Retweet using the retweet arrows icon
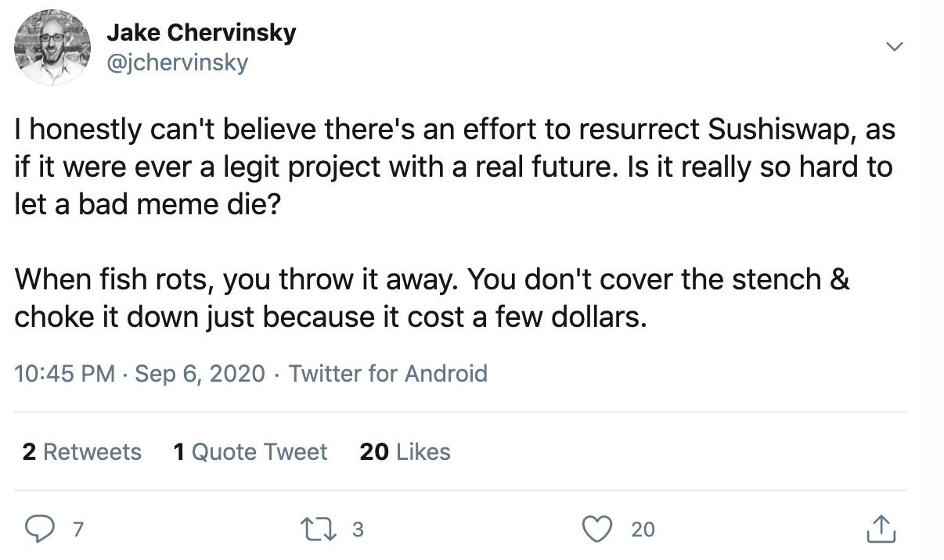 [x=317, y=529]
